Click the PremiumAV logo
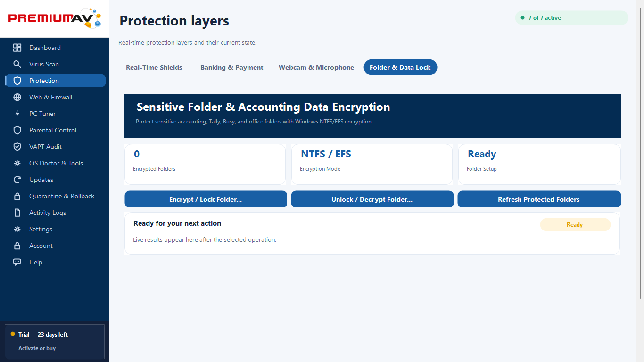 [55, 18]
